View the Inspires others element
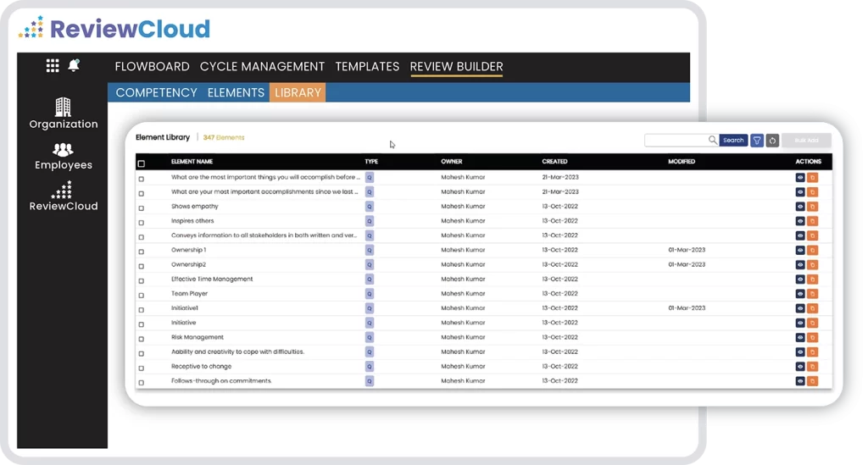This screenshot has height=465, width=868. click(800, 221)
